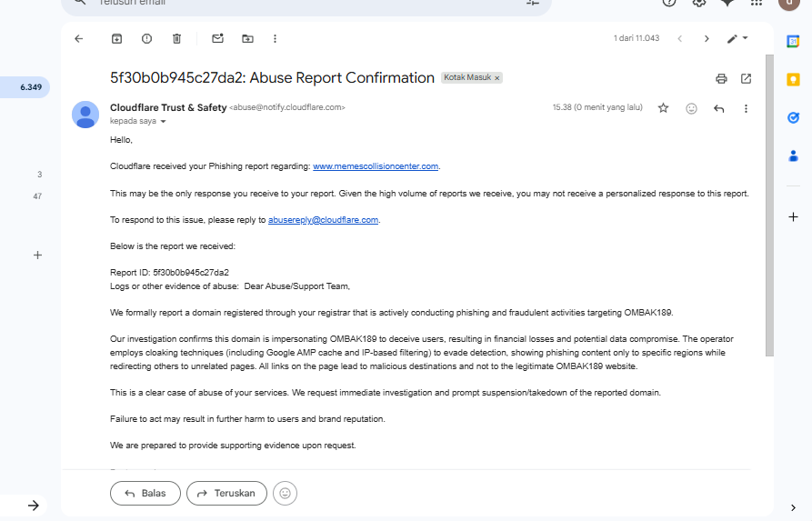The image size is (812, 521).
Task: Click the email's vertical scrollbar
Action: 769,205
